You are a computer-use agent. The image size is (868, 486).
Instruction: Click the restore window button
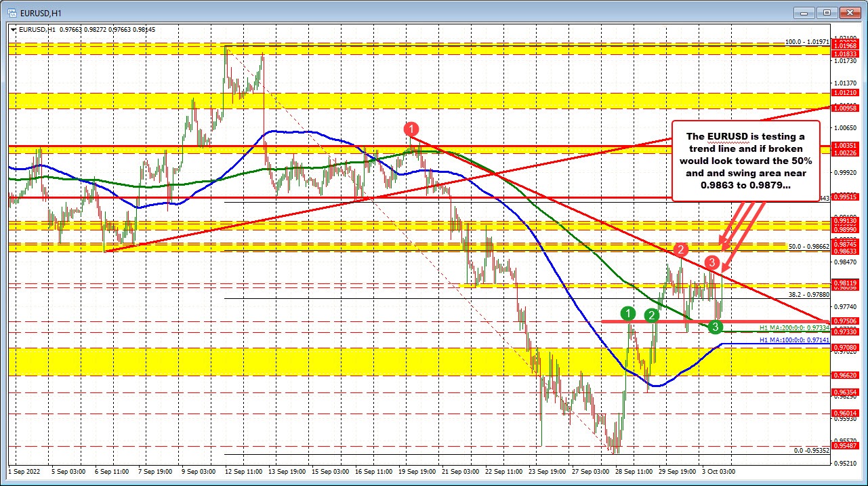[826, 12]
